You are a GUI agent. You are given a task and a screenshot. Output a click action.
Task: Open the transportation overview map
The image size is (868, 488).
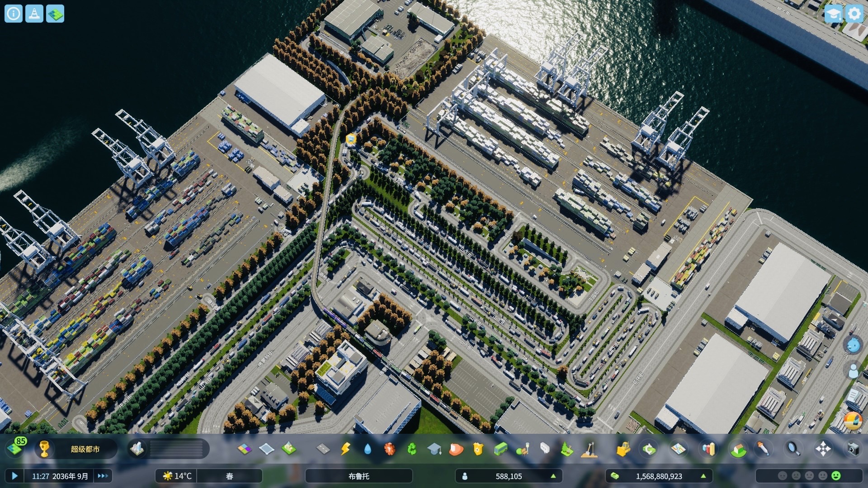(679, 449)
